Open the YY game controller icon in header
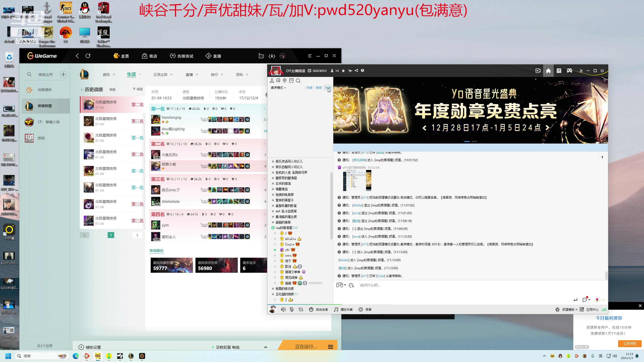The width and height of the screenshot is (644, 362). [x=570, y=71]
